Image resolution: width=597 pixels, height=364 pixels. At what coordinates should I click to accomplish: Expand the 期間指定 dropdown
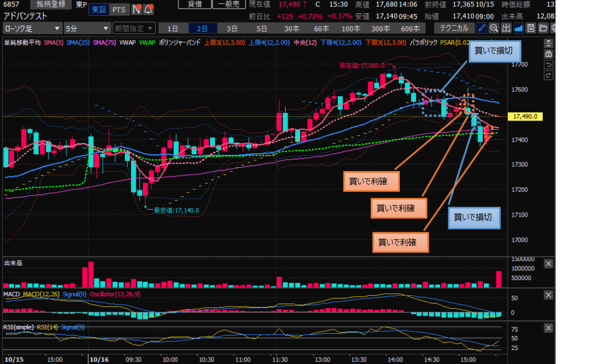tap(134, 29)
